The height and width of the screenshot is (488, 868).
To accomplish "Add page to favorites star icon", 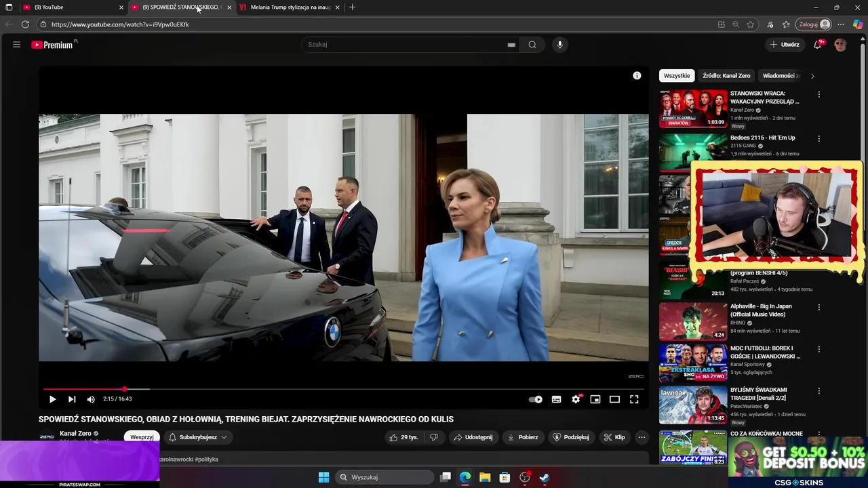I will (751, 24).
